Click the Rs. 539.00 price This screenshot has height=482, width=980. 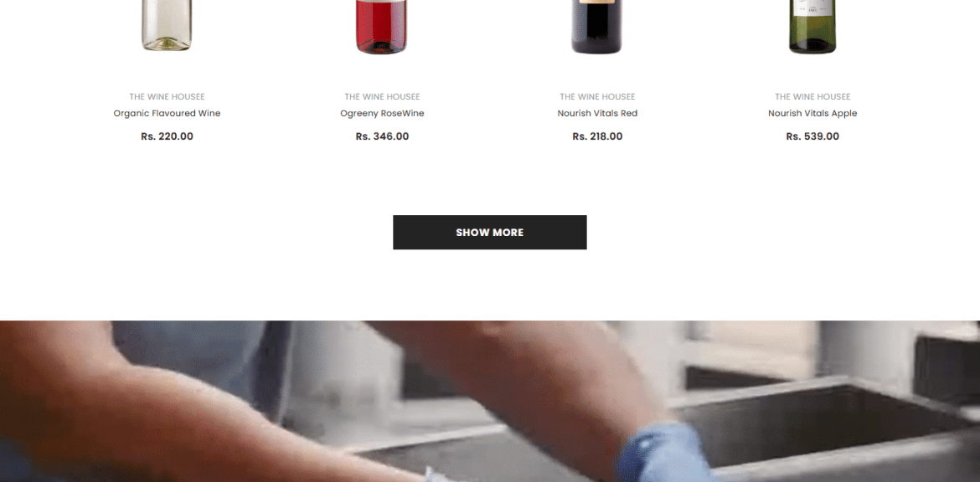point(812,136)
